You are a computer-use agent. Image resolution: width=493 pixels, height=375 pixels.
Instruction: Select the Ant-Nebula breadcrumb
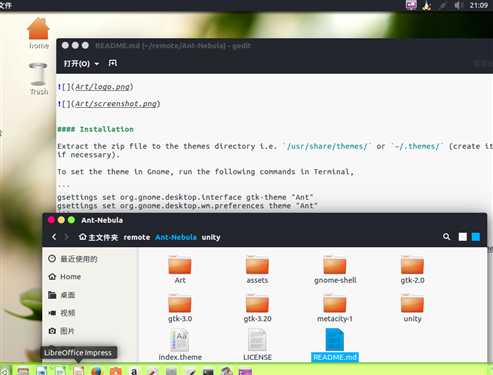tap(176, 237)
